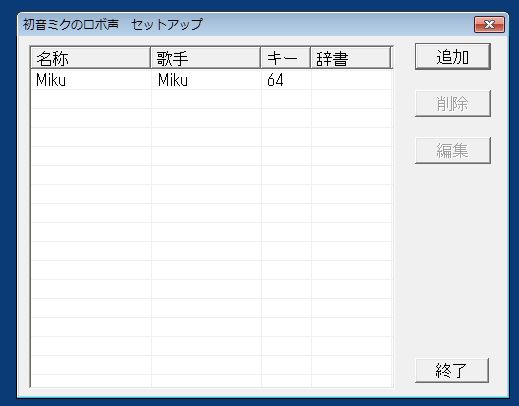Click the 歌手 column header
The width and height of the screenshot is (519, 406).
[205, 58]
